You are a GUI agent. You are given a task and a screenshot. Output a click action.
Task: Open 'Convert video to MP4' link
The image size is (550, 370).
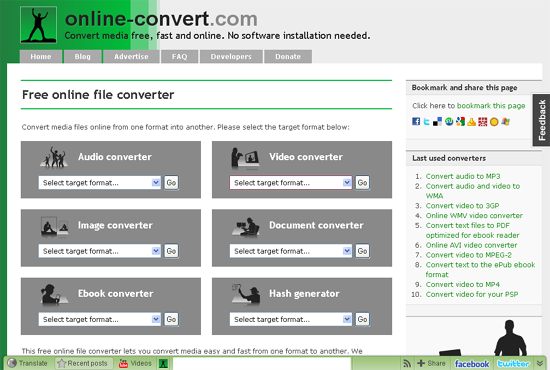tap(463, 284)
